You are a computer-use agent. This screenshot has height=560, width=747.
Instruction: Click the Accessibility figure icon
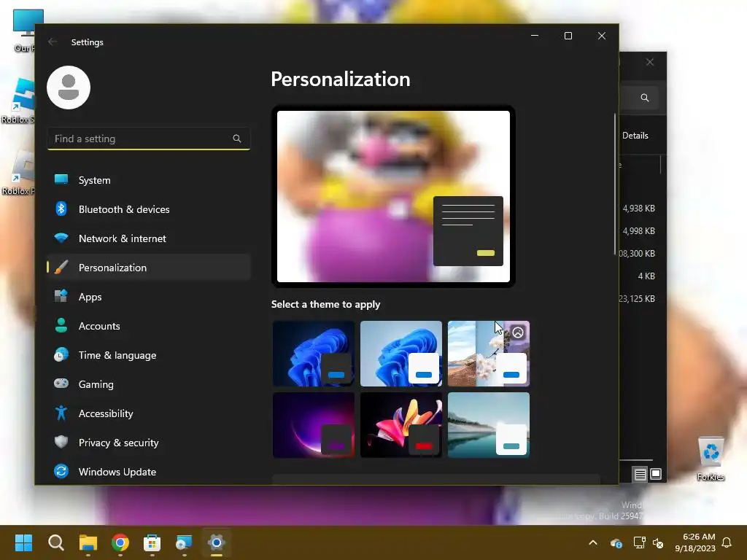coord(61,413)
